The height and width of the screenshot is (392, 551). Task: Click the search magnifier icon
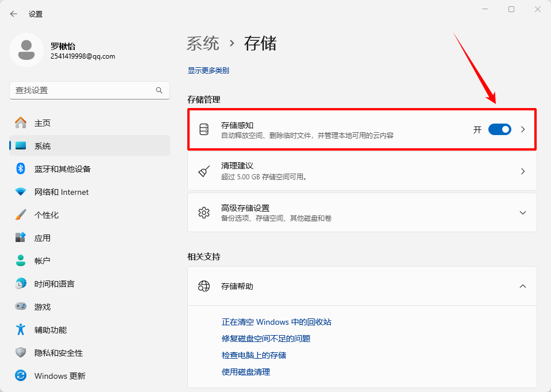[x=159, y=90]
